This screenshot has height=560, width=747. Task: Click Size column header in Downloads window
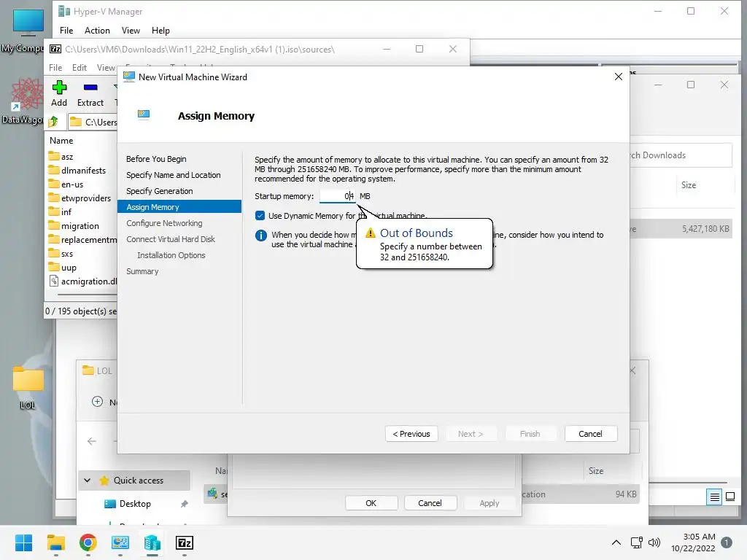coord(689,185)
